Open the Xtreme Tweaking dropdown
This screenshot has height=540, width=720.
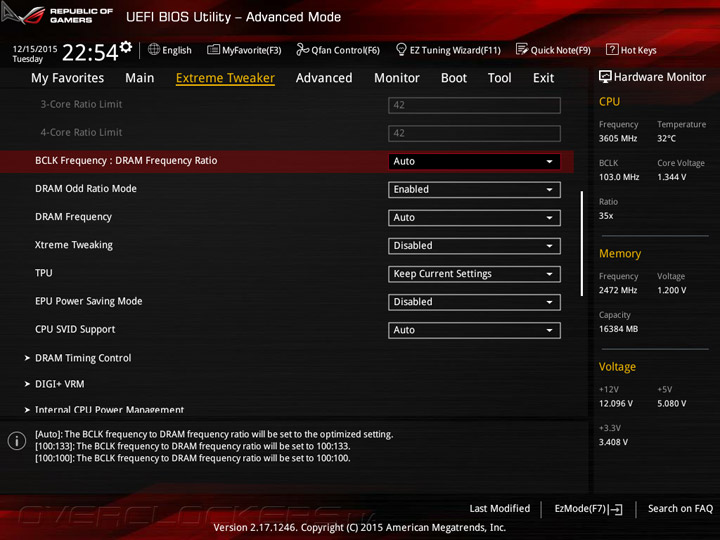pyautogui.click(x=474, y=246)
